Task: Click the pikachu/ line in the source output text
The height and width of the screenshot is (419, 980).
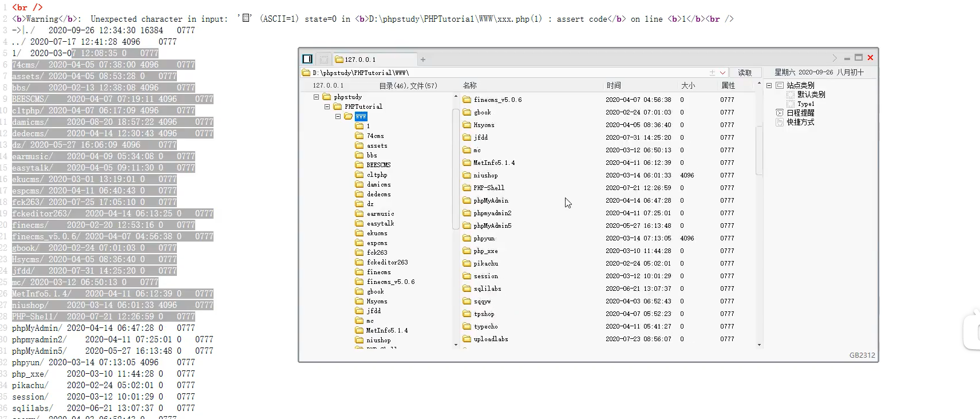Action: coord(104,385)
